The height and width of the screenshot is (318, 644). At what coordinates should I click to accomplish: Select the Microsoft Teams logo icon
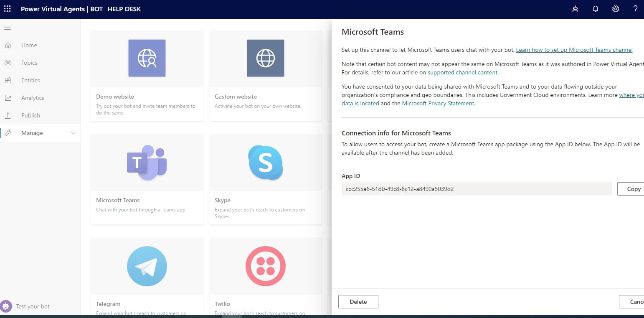click(147, 163)
